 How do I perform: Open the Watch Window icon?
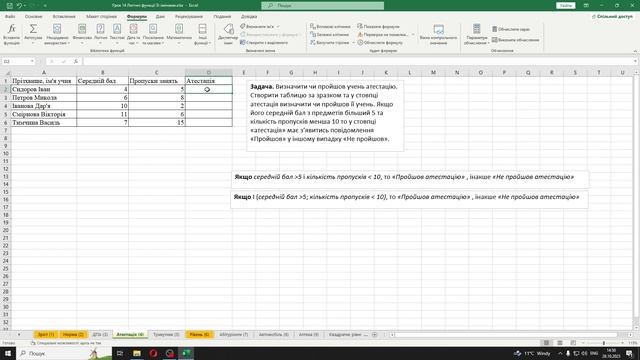pos(438,29)
